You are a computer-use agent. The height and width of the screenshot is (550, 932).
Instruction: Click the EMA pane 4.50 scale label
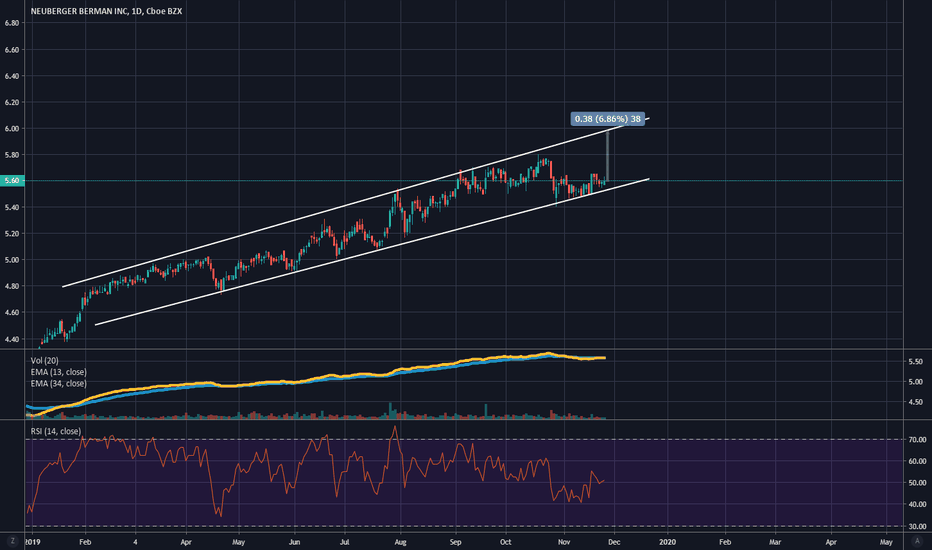click(915, 402)
